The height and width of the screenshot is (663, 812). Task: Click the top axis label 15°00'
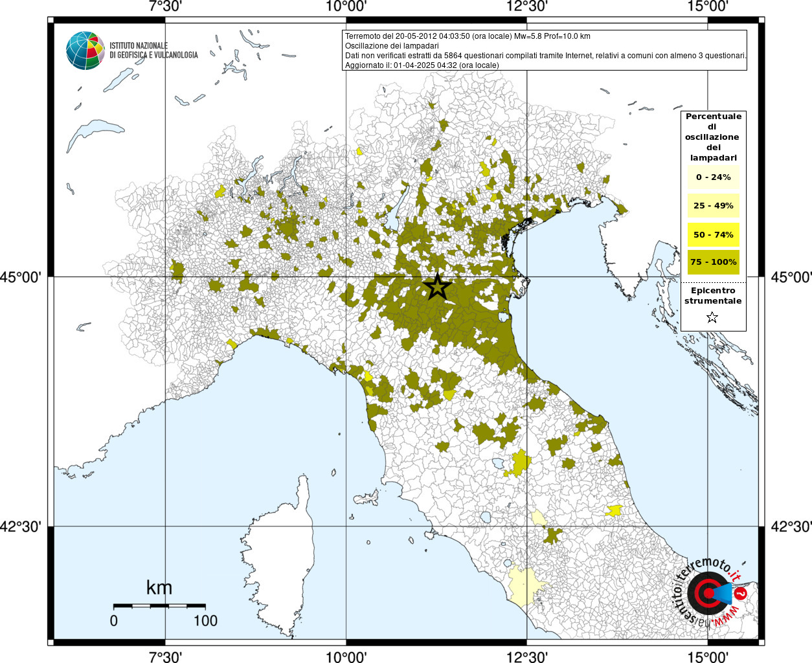(x=708, y=6)
